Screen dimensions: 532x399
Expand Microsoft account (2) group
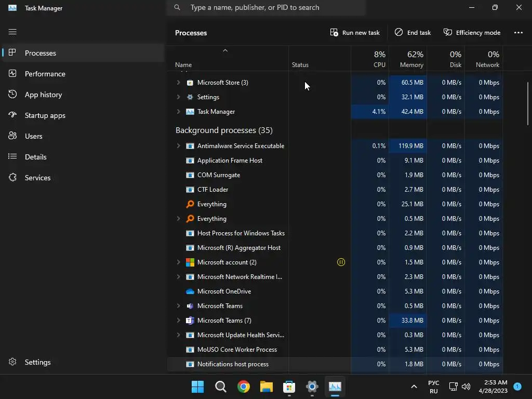pos(178,262)
